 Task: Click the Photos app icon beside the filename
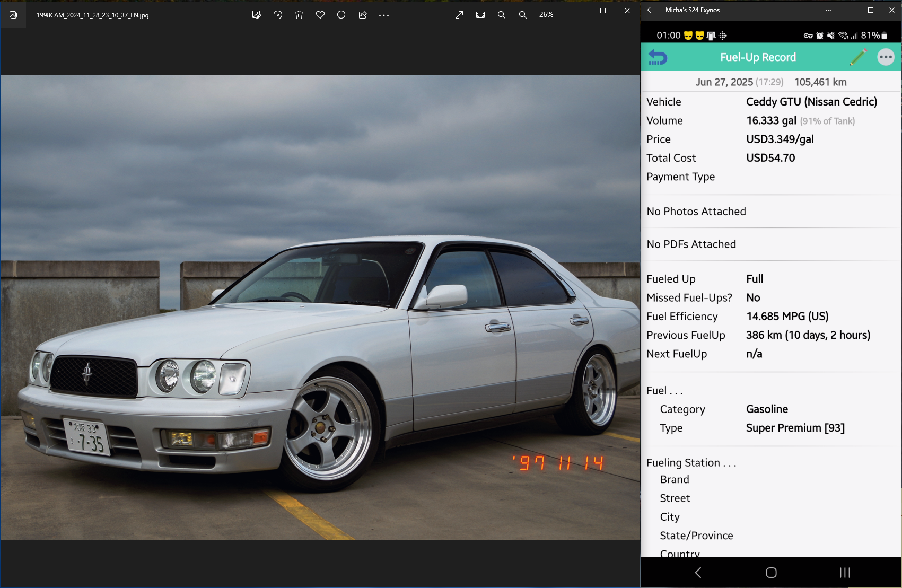point(13,15)
